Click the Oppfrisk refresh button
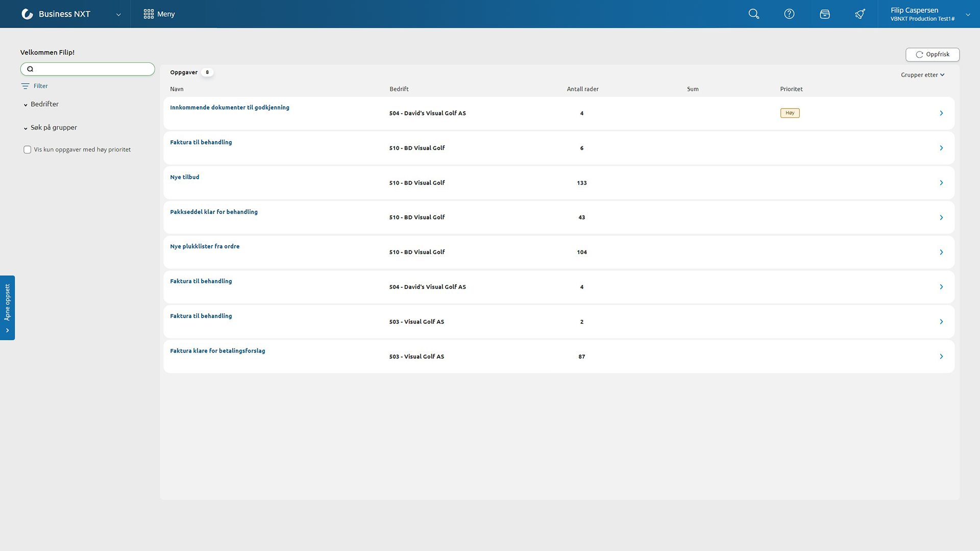 pyautogui.click(x=932, y=55)
